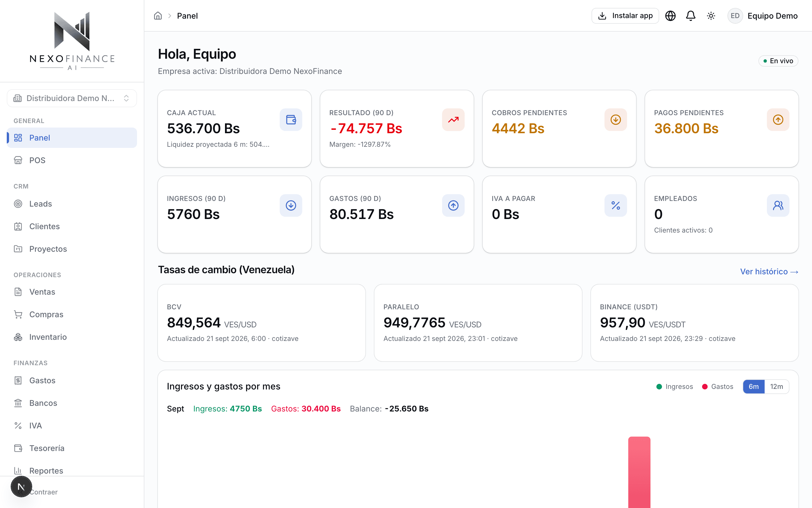Click the Panel breadcrumb label
Image resolution: width=812 pixels, height=508 pixels.
pyautogui.click(x=187, y=16)
